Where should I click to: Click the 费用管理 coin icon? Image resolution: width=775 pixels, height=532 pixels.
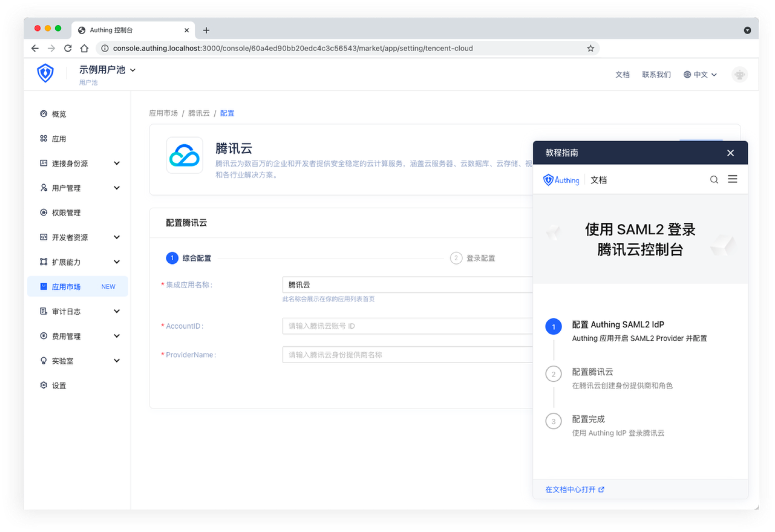(x=43, y=336)
